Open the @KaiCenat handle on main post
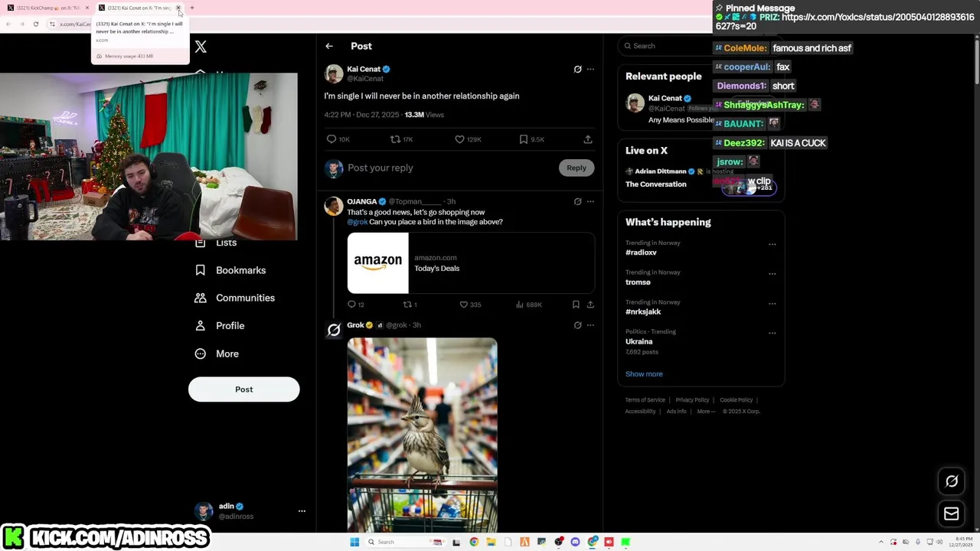 pos(365,79)
